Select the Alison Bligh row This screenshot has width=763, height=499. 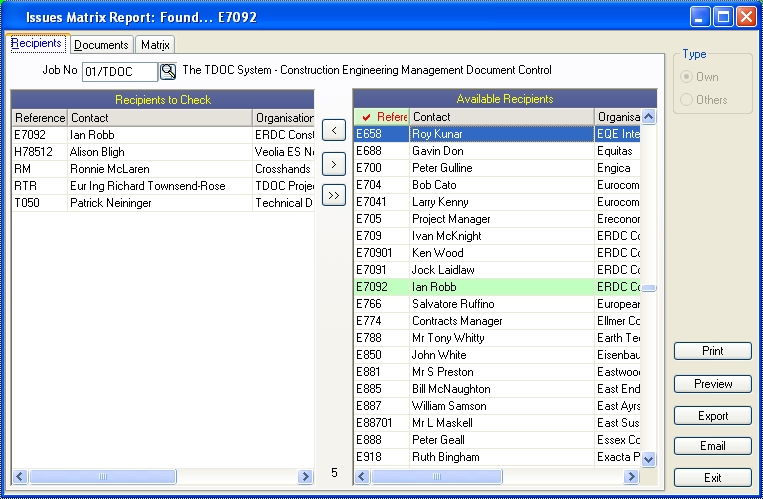click(163, 152)
